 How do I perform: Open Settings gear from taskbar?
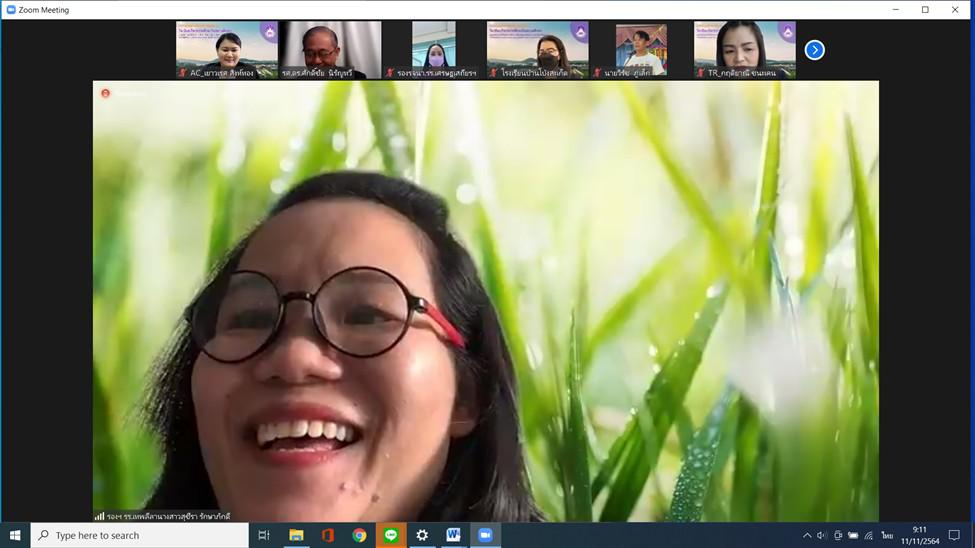click(x=422, y=535)
